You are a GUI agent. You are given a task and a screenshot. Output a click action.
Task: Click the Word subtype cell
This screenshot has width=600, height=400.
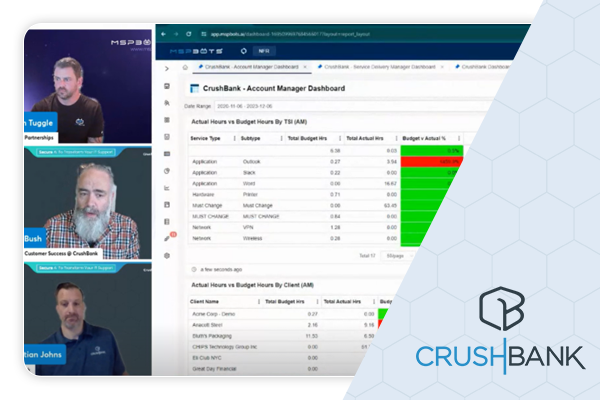249,184
